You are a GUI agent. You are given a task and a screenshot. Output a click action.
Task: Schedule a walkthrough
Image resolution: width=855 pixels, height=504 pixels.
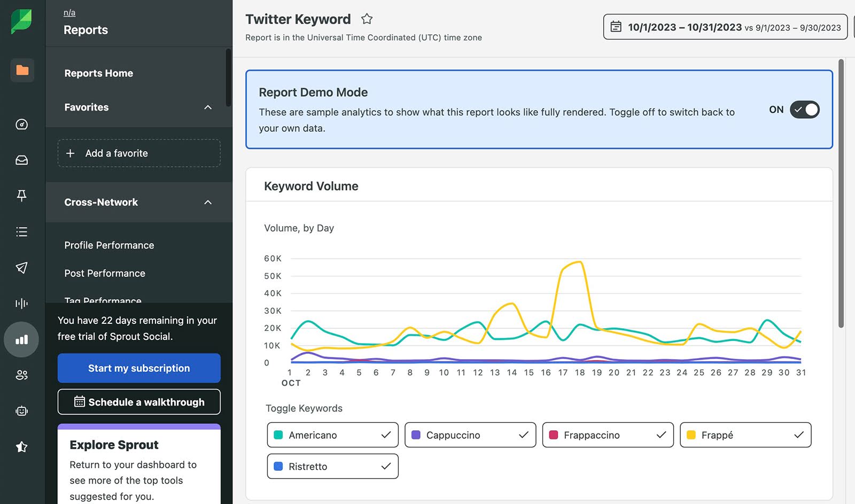click(x=138, y=402)
